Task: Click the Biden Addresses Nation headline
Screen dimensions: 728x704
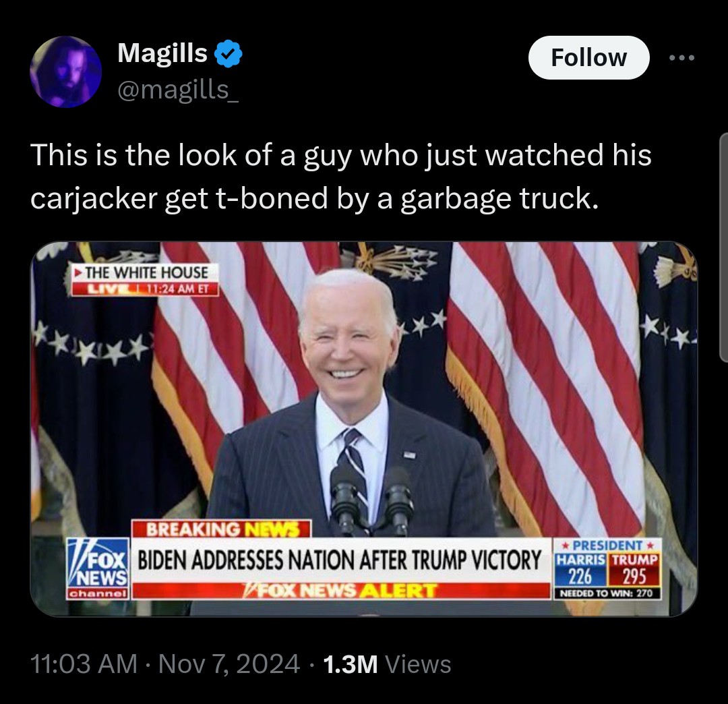Action: pos(340,560)
